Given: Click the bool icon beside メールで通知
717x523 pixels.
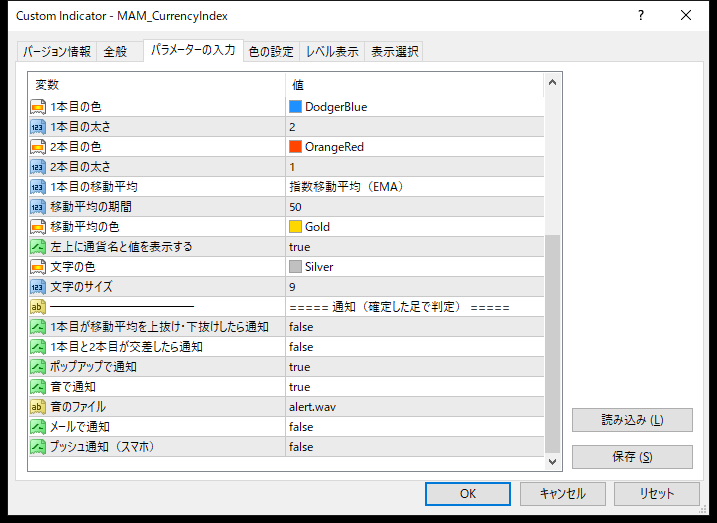Looking at the screenshot, I should (38, 427).
